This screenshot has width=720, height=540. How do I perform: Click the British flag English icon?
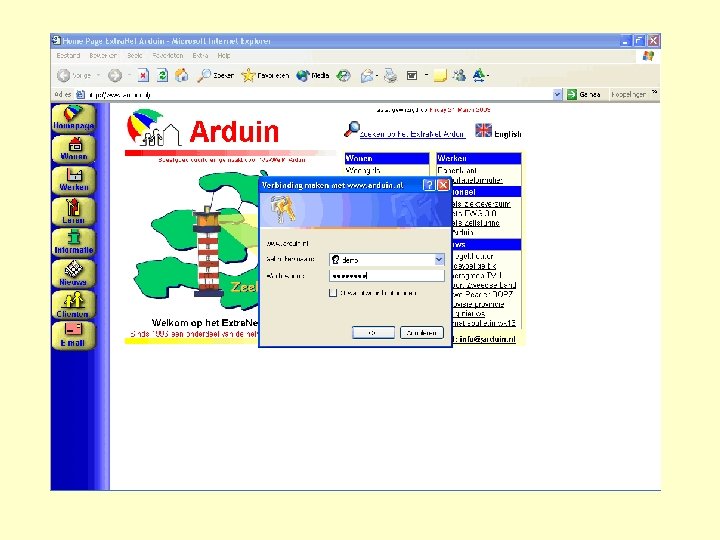(x=483, y=130)
